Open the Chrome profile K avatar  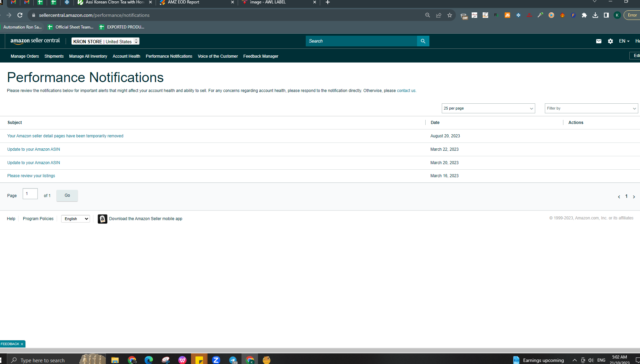[x=617, y=15]
